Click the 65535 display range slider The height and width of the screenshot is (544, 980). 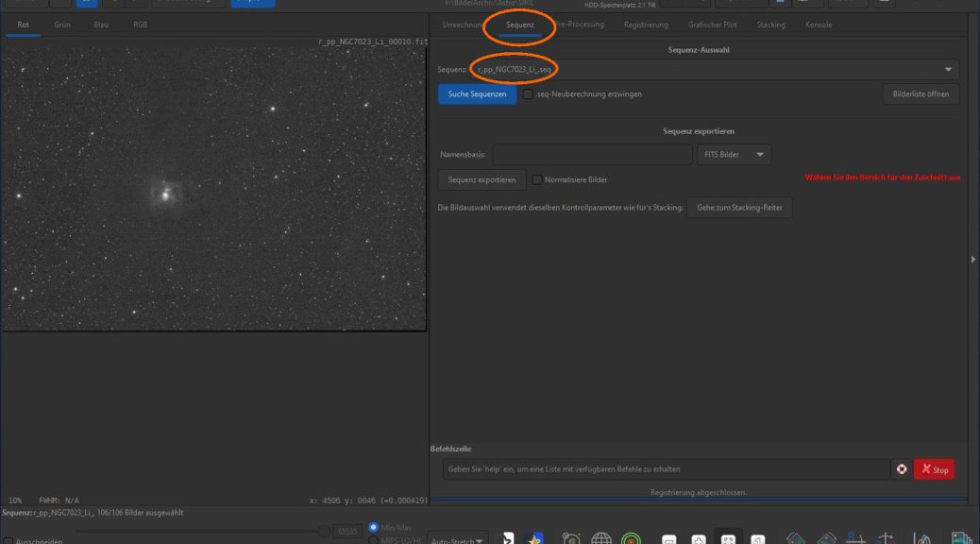(347, 530)
